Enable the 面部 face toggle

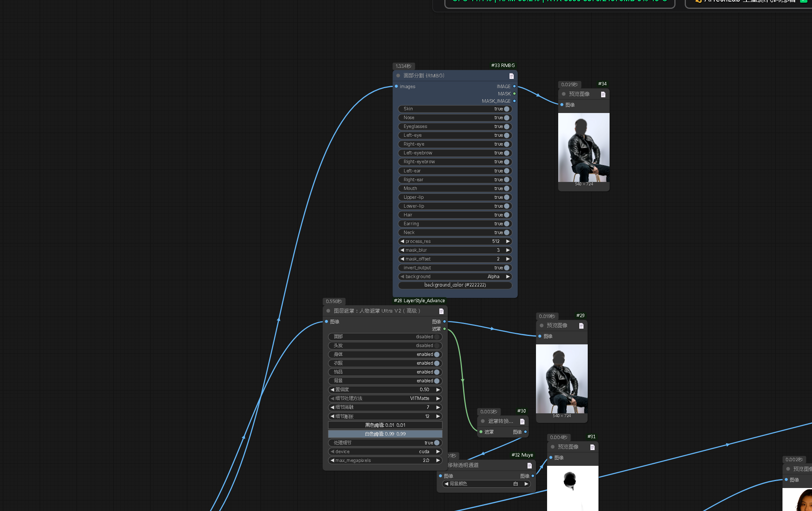(437, 337)
